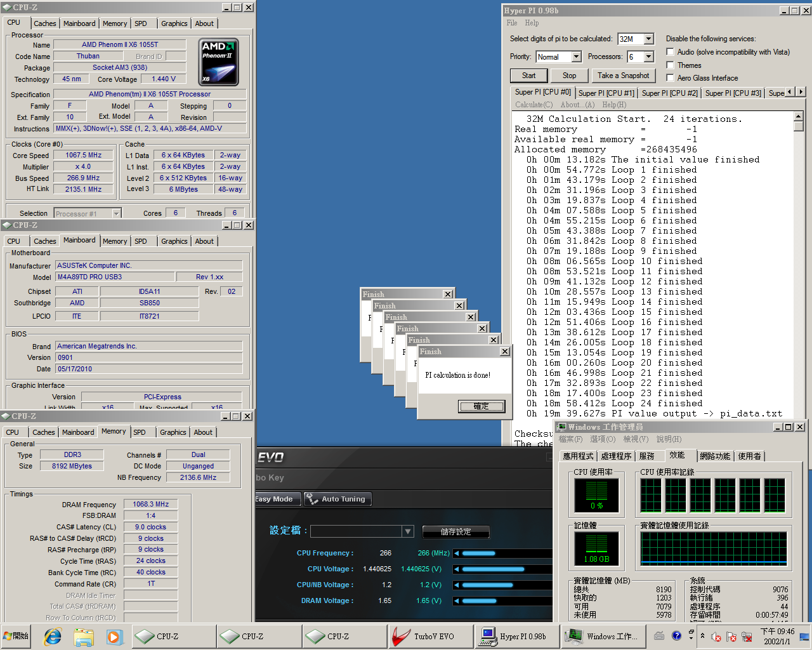This screenshot has width=812, height=650.
Task: Check the Aero Glass Interface checkbox
Action: point(670,77)
